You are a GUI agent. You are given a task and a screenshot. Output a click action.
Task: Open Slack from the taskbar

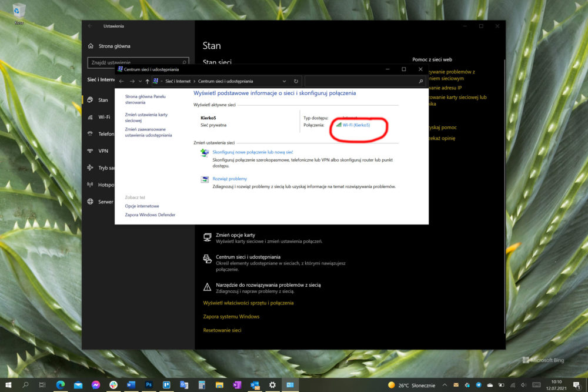(113, 385)
